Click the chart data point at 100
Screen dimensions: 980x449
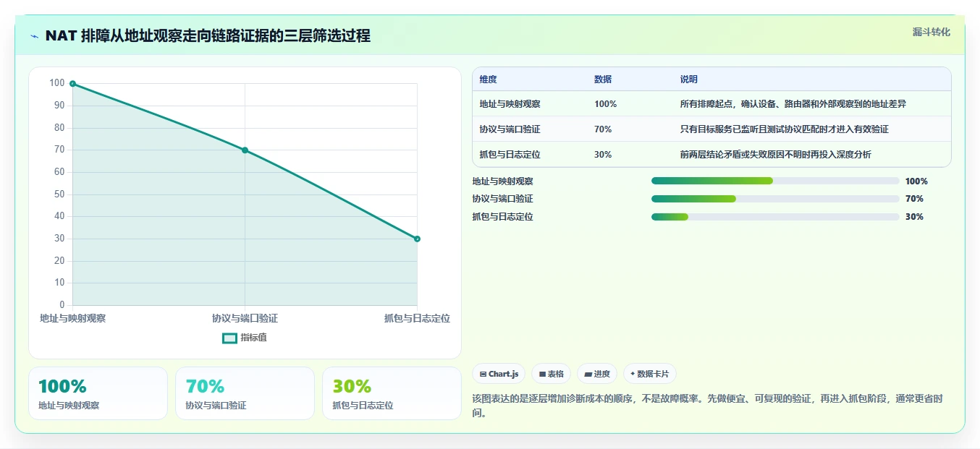coord(72,84)
